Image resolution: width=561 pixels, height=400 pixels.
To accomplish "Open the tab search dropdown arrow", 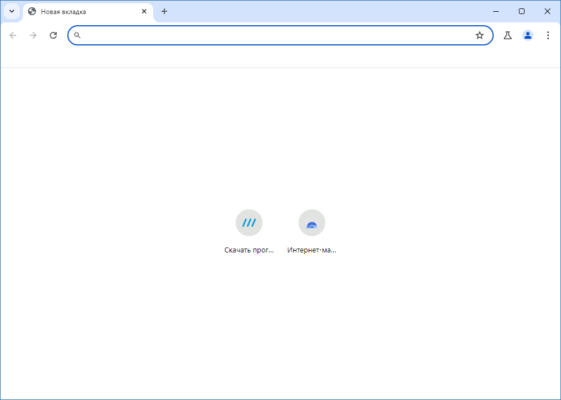I will 12,11.
